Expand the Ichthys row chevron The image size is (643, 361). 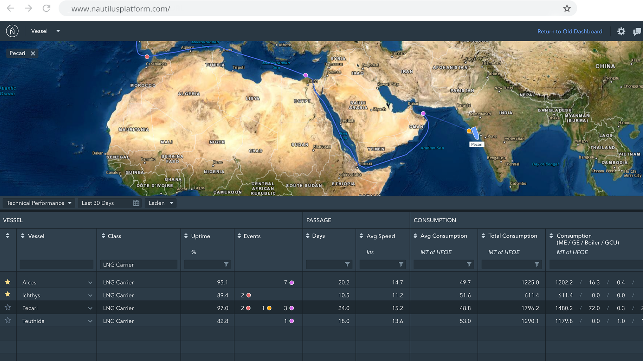pos(90,295)
